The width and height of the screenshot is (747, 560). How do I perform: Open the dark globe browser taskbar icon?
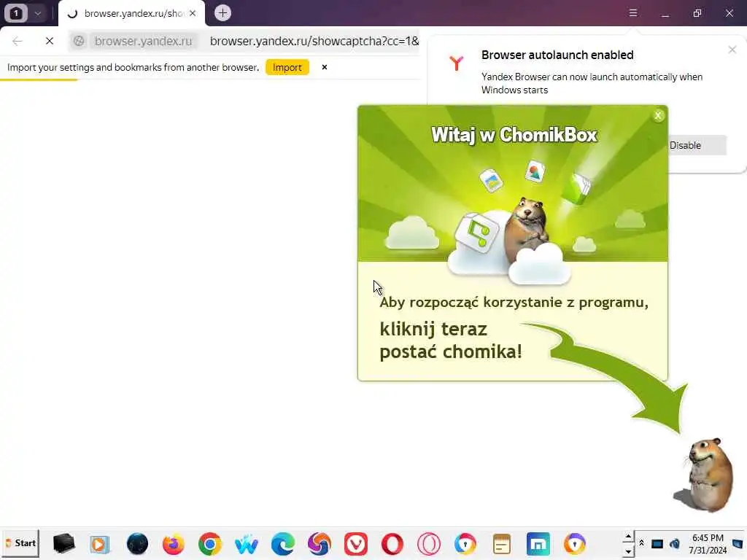137,544
